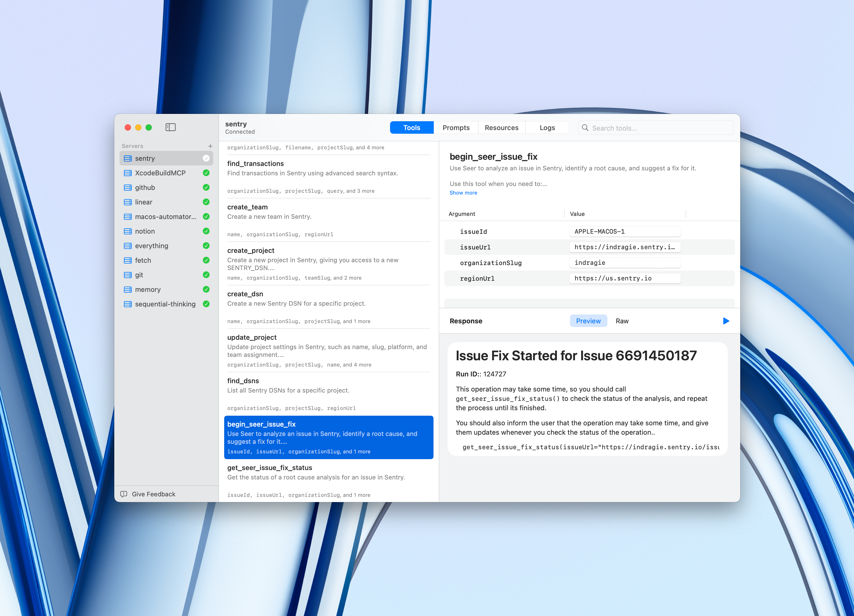Select the Preview response mode
The width and height of the screenshot is (854, 616).
click(588, 321)
